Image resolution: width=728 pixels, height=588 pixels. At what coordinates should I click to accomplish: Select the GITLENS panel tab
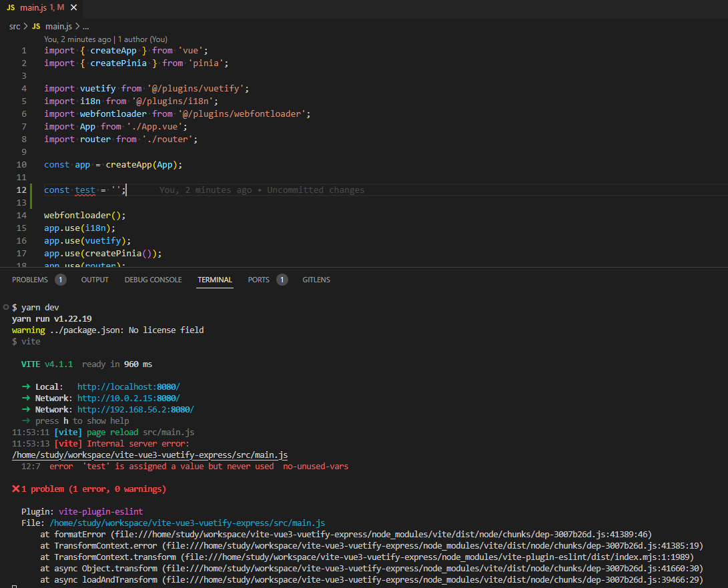pyautogui.click(x=316, y=280)
